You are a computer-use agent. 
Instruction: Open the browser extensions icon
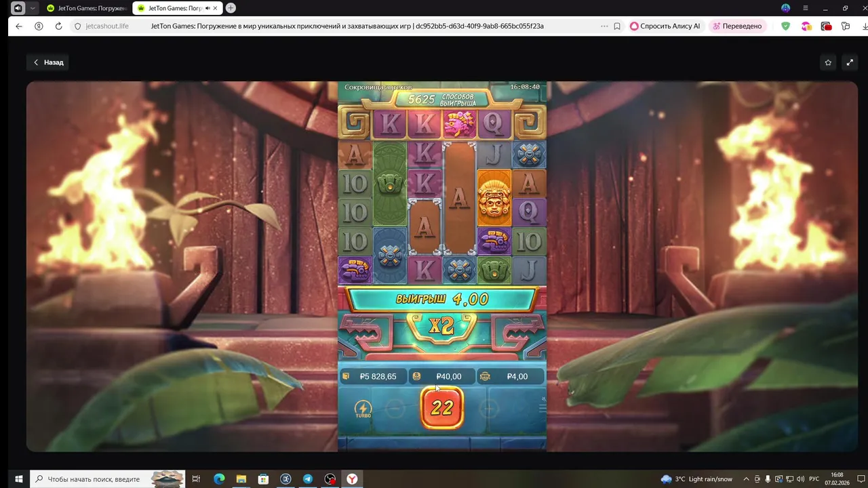click(846, 26)
